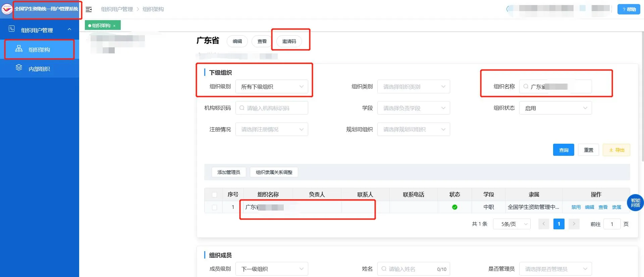Open the 智能问答 floating assistant
Viewport: 644px width, 277px height.
(635, 203)
